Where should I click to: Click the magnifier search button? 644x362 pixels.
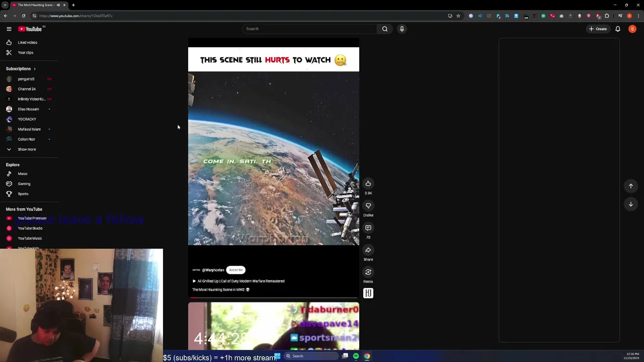pos(385,29)
